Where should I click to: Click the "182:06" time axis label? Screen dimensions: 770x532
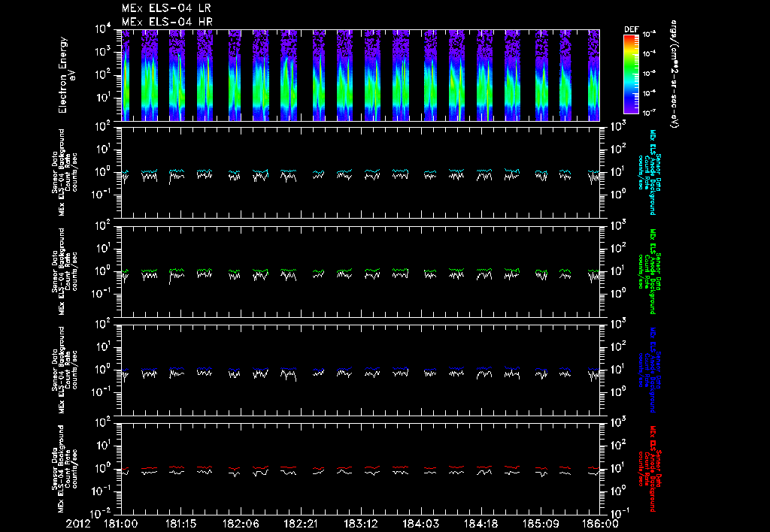coord(241,524)
